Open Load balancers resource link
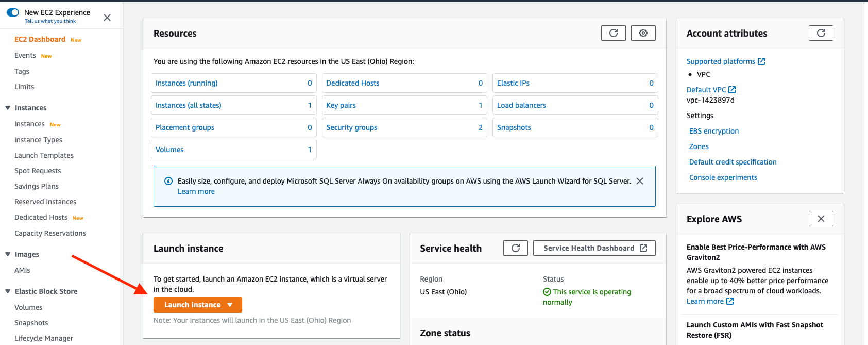 click(x=521, y=105)
